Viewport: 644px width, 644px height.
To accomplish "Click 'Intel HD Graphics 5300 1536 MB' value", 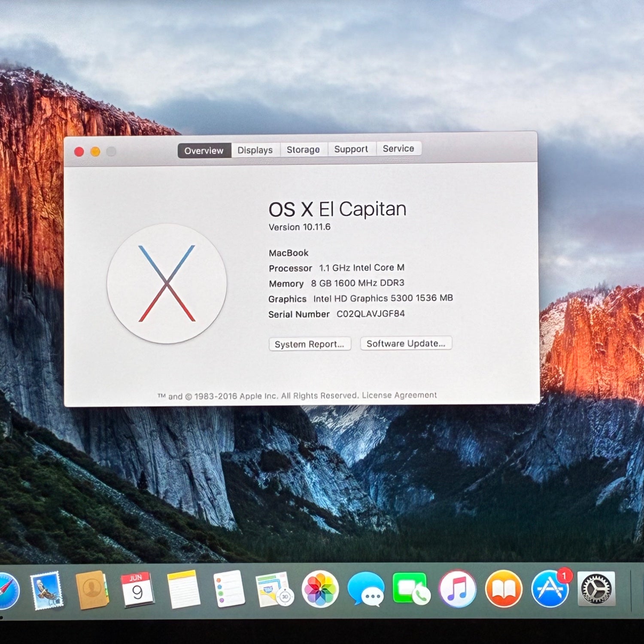I will click(383, 298).
